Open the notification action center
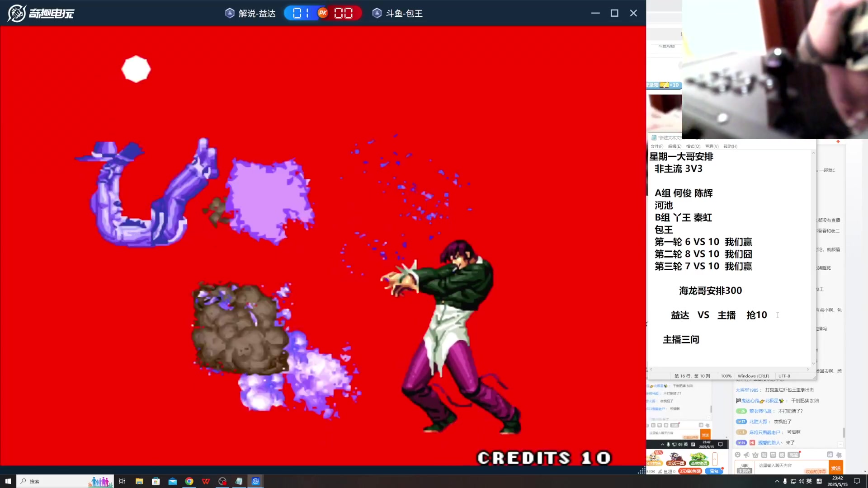The image size is (868, 488). click(857, 481)
